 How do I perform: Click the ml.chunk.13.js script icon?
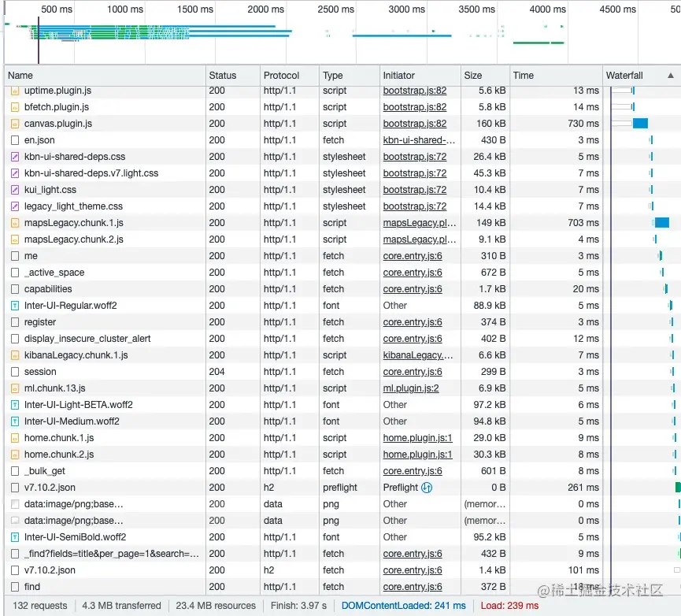pos(15,388)
